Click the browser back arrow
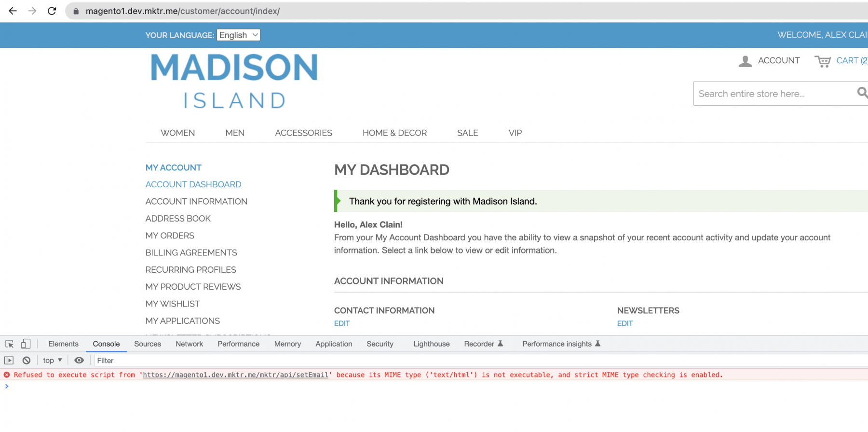The image size is (868, 432). click(x=13, y=11)
